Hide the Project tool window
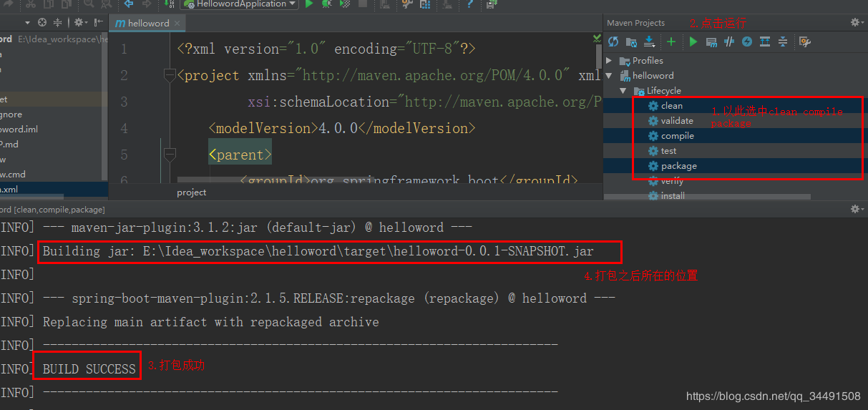Image resolution: width=868 pixels, height=410 pixels. (97, 23)
